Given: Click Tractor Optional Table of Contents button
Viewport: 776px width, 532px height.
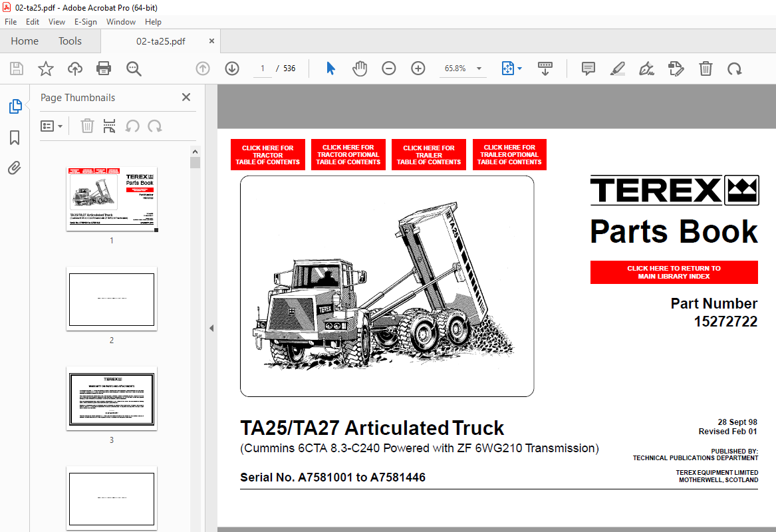Looking at the screenshot, I should 348,155.
